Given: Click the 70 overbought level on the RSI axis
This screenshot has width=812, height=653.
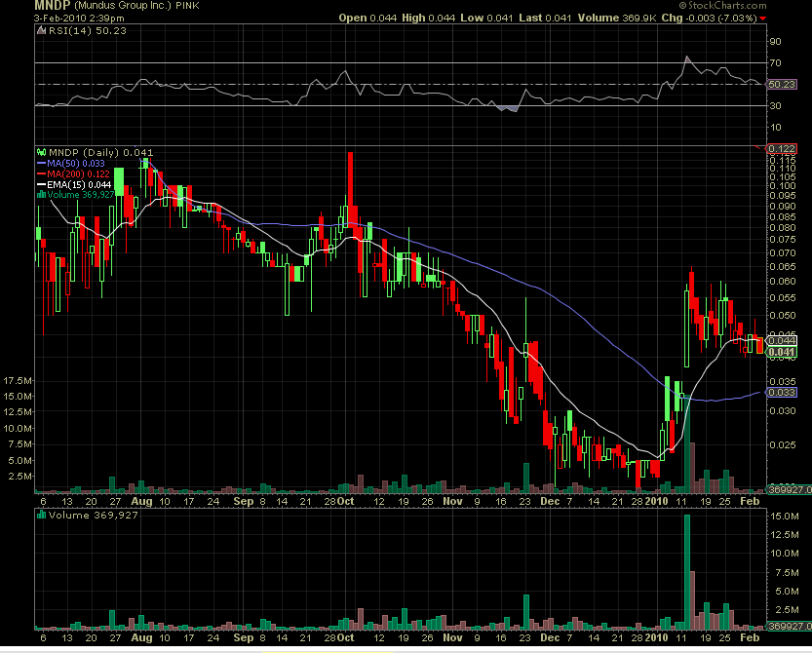Looking at the screenshot, I should [775, 62].
